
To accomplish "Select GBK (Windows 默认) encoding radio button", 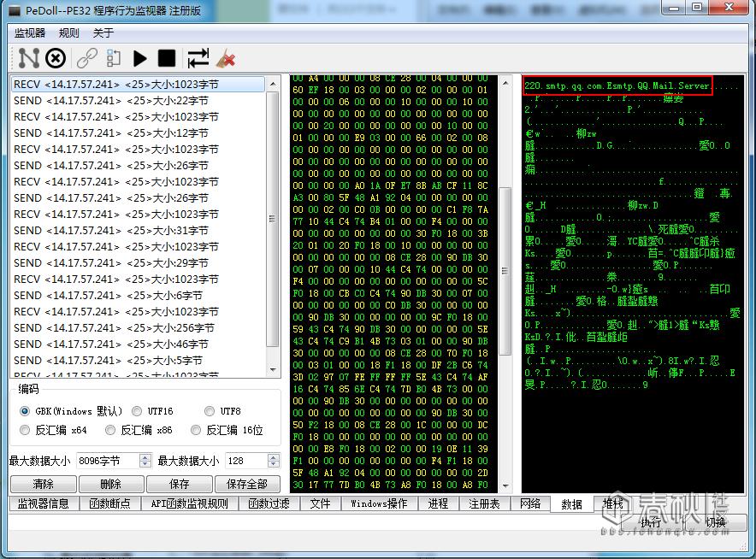I will (25, 411).
